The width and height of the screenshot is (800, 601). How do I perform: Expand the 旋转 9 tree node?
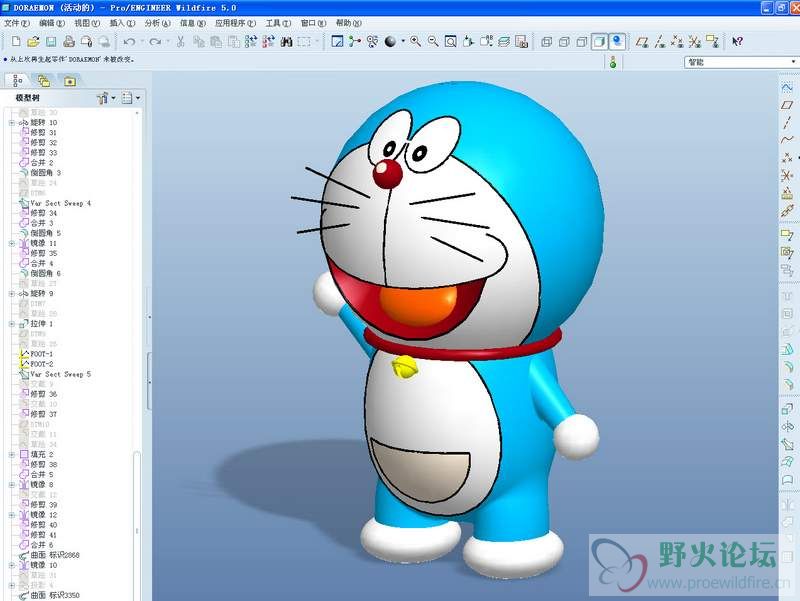pos(12,294)
